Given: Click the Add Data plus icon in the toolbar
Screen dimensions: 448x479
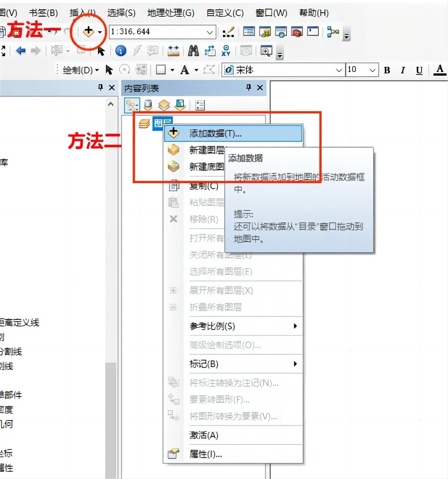Looking at the screenshot, I should click(88, 31).
